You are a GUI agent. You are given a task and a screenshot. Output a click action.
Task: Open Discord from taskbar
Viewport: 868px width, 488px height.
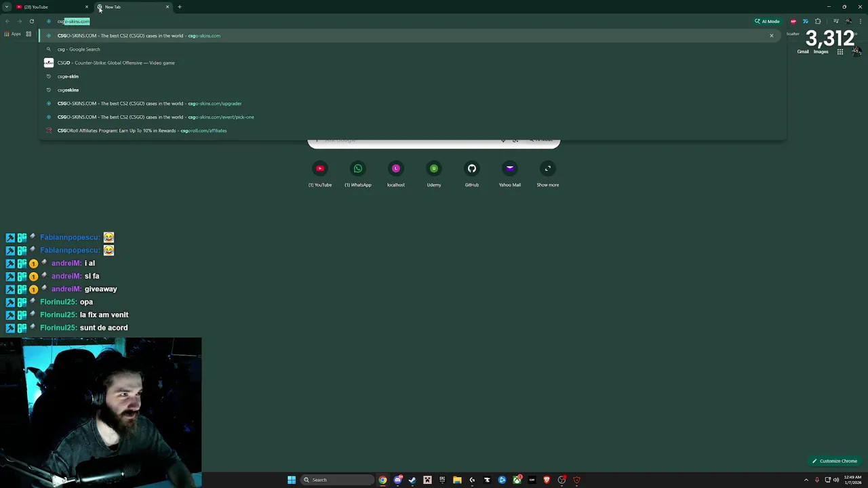coord(397,480)
